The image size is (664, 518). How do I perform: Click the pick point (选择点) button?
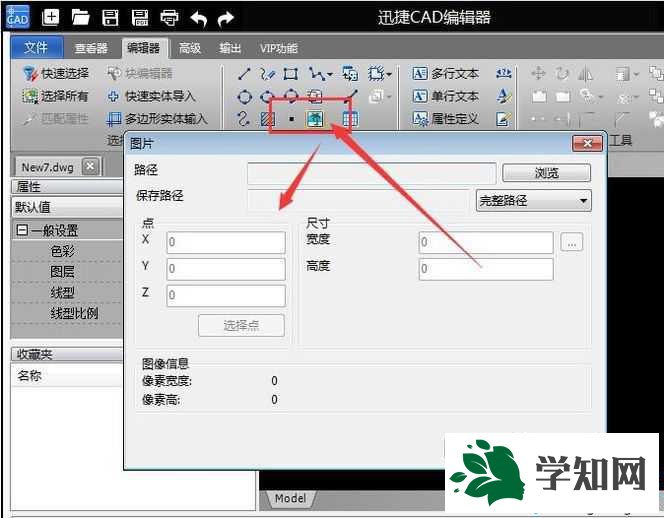(241, 325)
